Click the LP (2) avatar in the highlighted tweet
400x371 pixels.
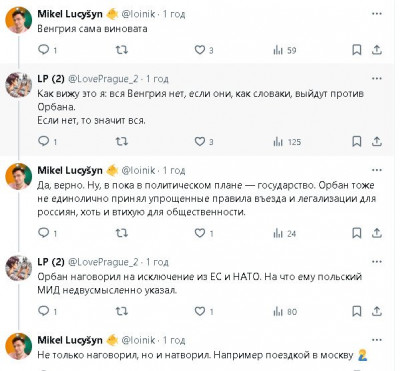click(x=18, y=85)
